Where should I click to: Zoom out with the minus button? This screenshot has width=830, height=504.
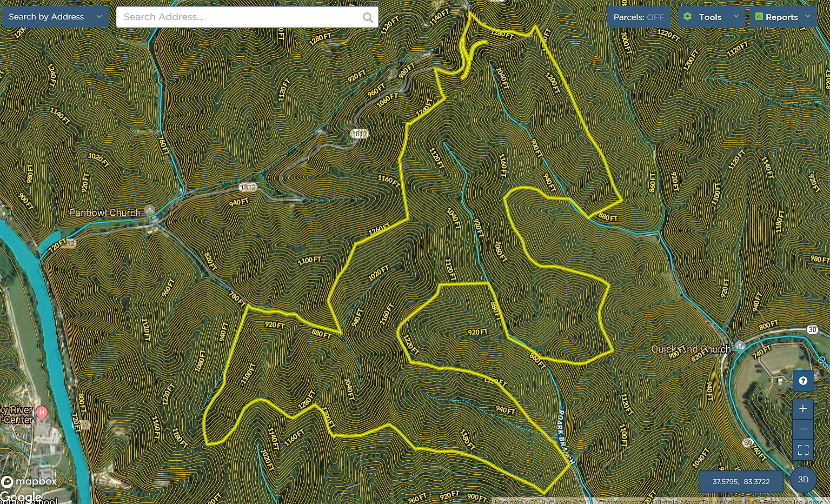click(x=803, y=429)
